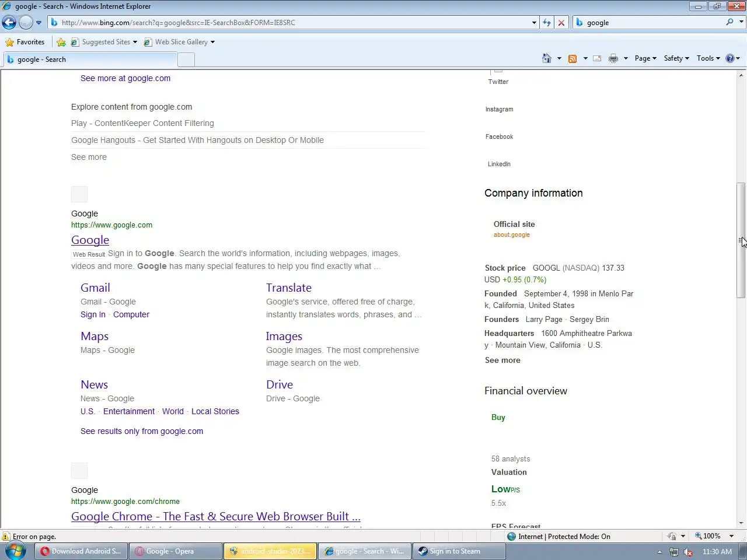Click the muted volume tray icon
747x560 pixels.
688,552
